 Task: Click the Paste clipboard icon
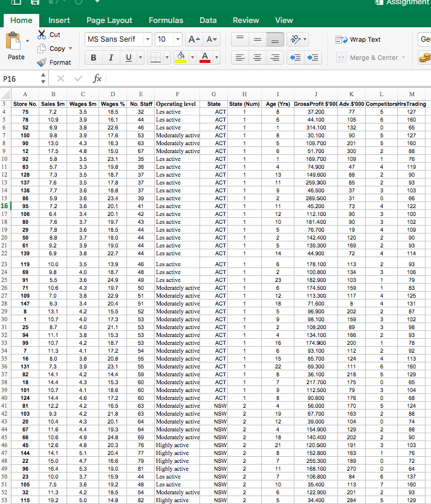click(13, 41)
